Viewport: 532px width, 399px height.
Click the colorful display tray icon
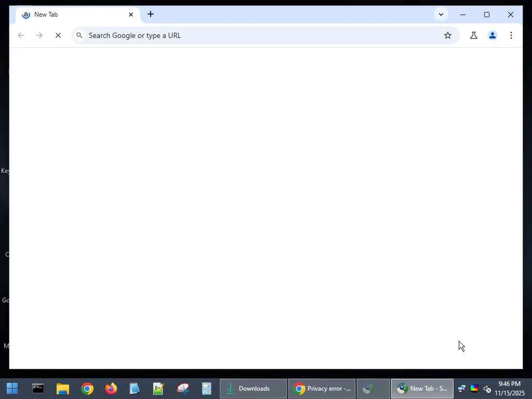pos(474,389)
